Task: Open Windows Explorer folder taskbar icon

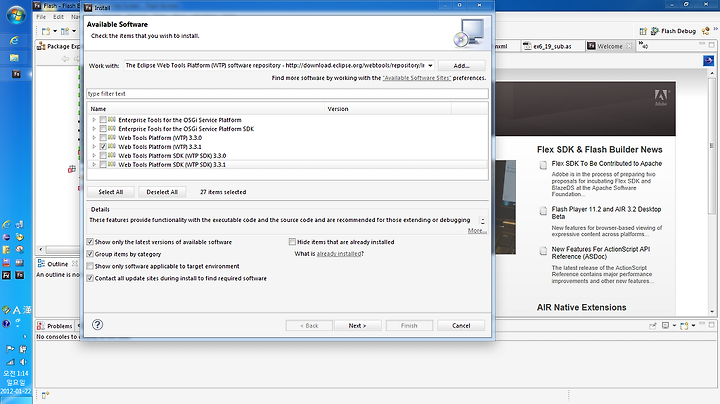Action: (x=14, y=57)
